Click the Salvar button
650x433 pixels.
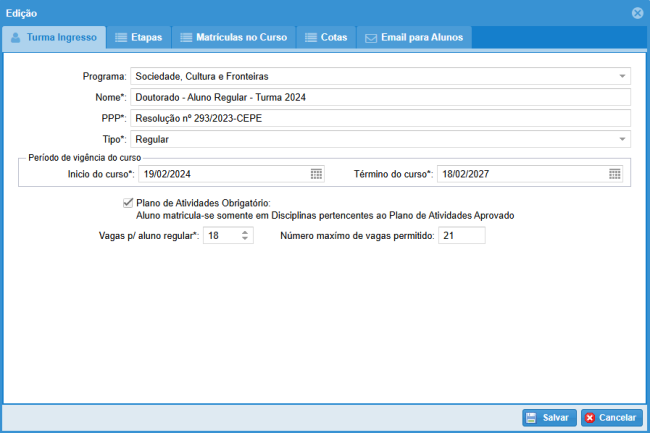(548, 417)
